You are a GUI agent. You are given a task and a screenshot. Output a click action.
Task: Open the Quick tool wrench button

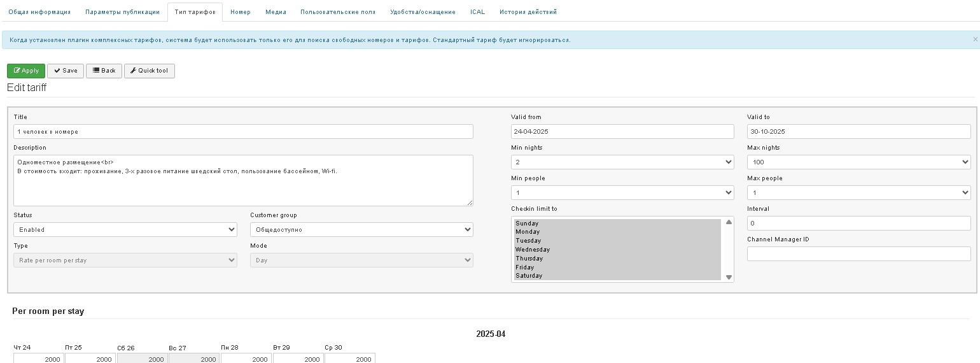[149, 71]
